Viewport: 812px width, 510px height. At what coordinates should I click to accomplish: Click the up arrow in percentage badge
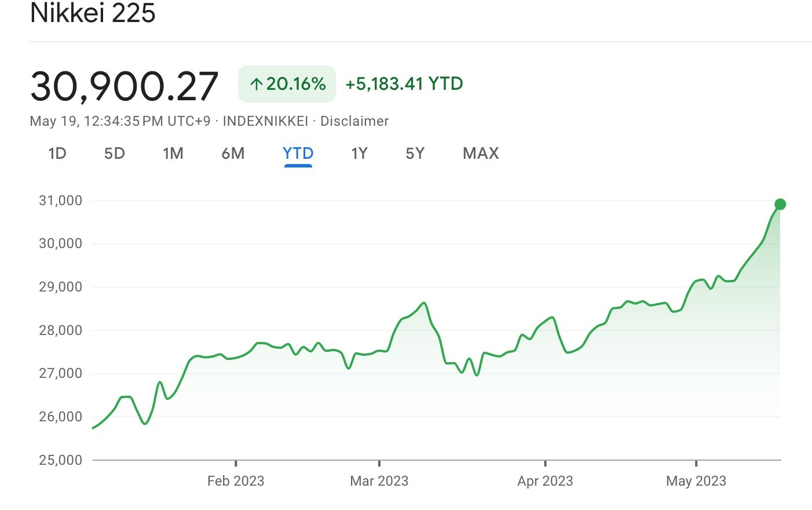(256, 85)
